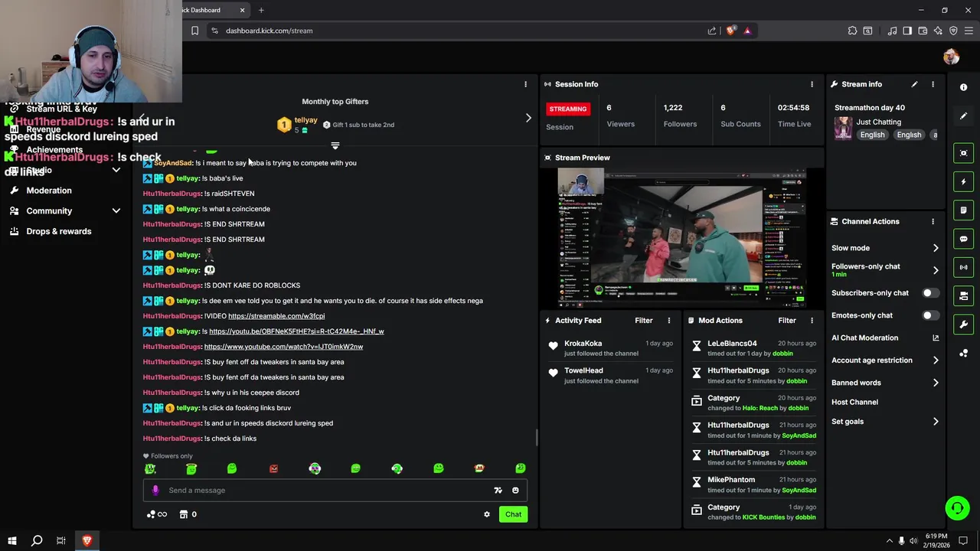Click the info icon in right sidebar

coord(964,87)
